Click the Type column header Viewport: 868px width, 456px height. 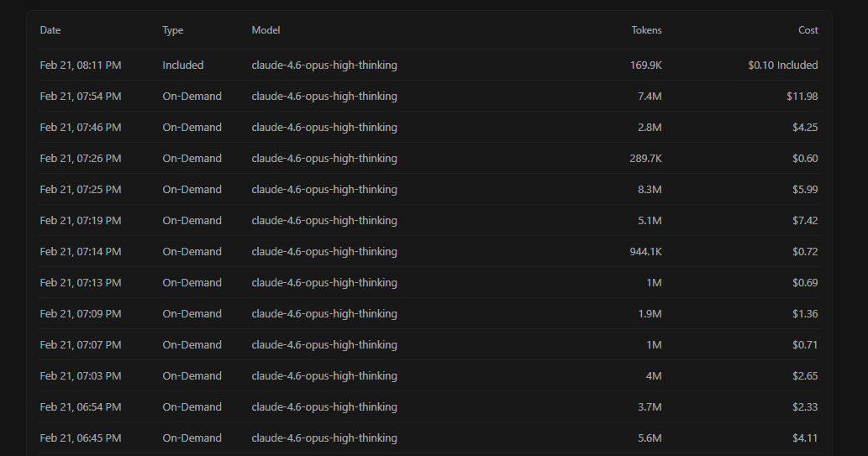[173, 30]
